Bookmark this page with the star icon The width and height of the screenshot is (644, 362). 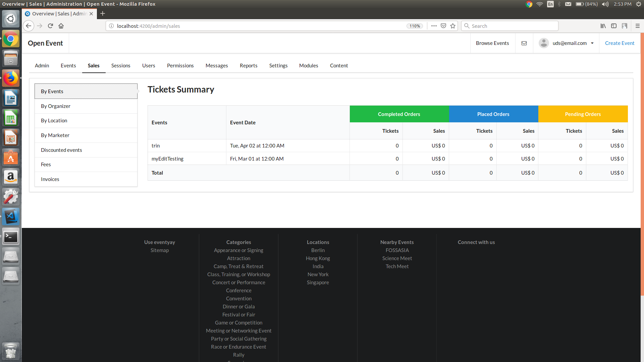coord(453,26)
